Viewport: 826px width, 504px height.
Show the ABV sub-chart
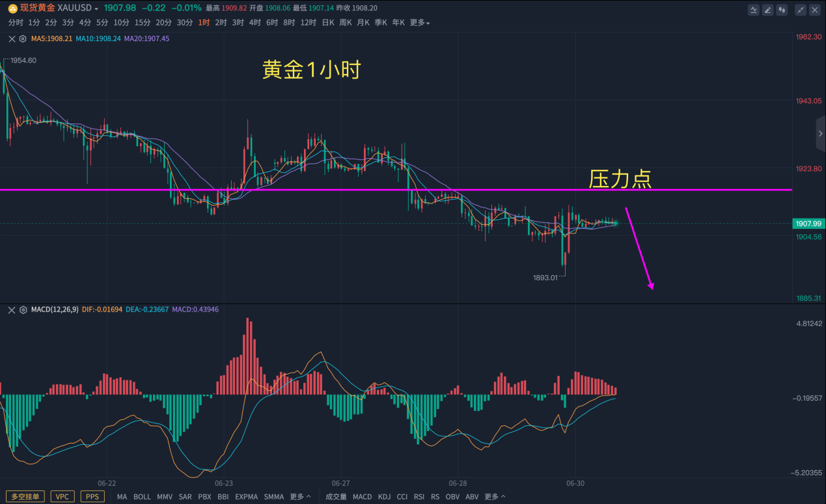coord(472,497)
